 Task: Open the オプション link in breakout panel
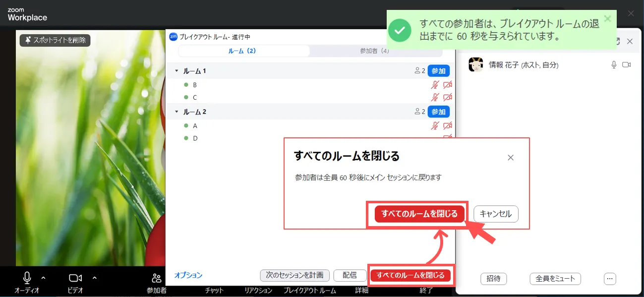[x=188, y=275]
